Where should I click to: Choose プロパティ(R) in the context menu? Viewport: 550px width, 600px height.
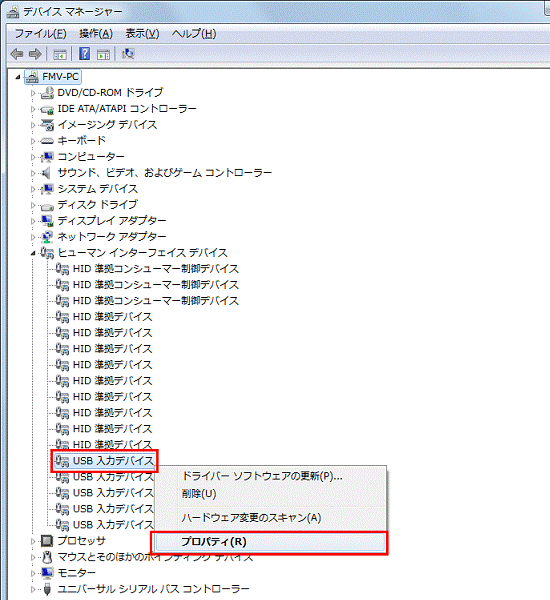coord(270,542)
